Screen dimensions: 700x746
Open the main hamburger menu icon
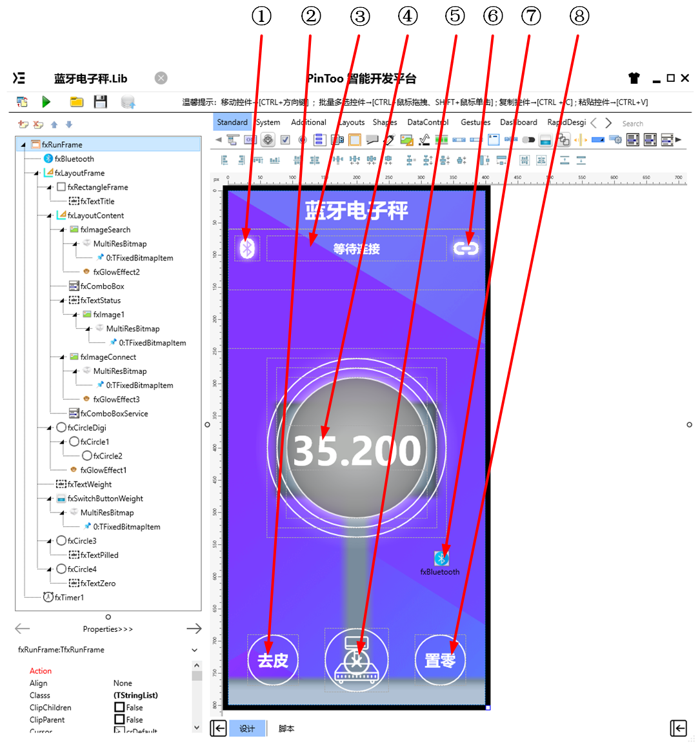pos(19,78)
